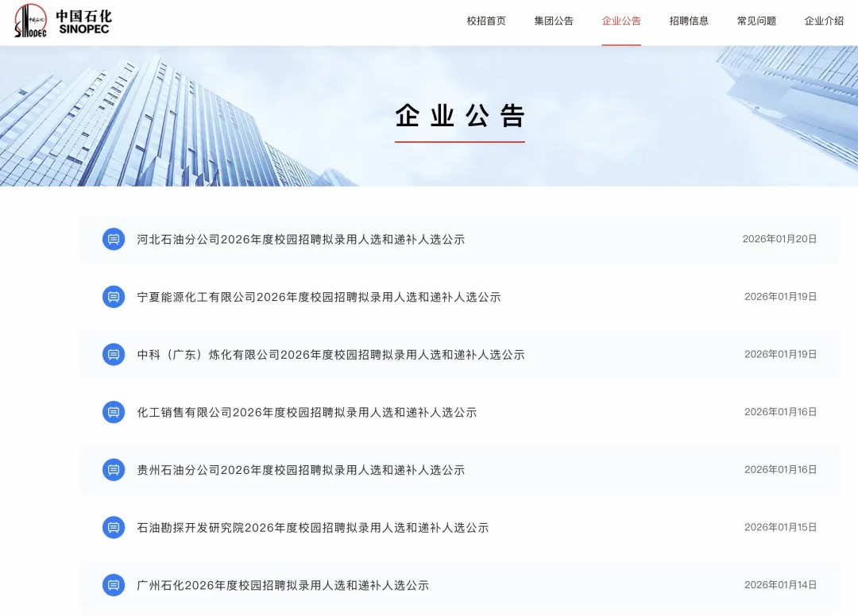Open the 企业介绍 page
The height and width of the screenshot is (616, 858).
coord(823,21)
